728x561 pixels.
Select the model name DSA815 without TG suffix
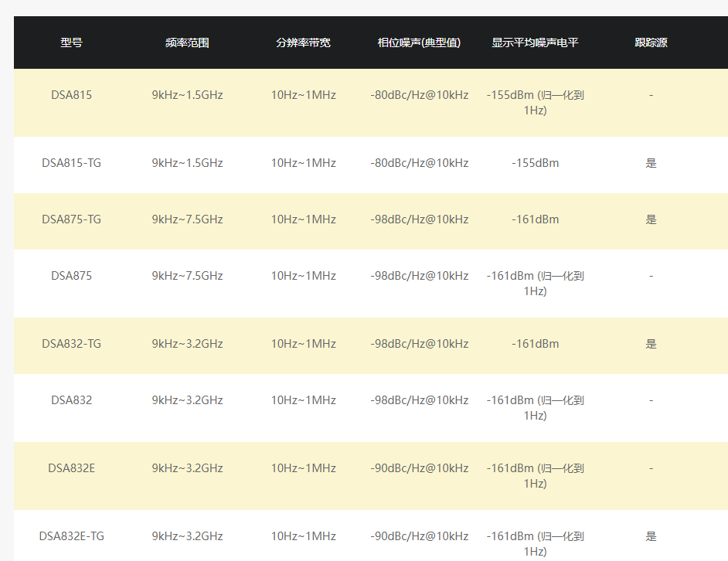pyautogui.click(x=72, y=95)
